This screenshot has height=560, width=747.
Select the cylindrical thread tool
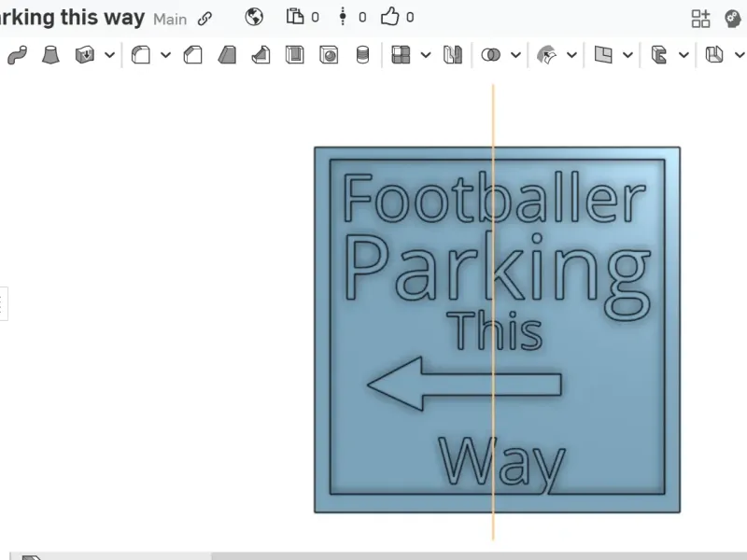pyautogui.click(x=362, y=55)
